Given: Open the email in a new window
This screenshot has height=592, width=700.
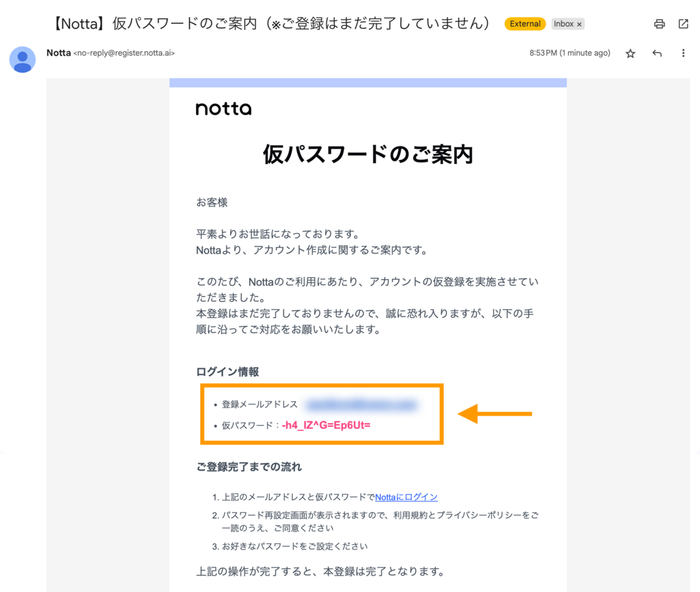Looking at the screenshot, I should pyautogui.click(x=683, y=24).
